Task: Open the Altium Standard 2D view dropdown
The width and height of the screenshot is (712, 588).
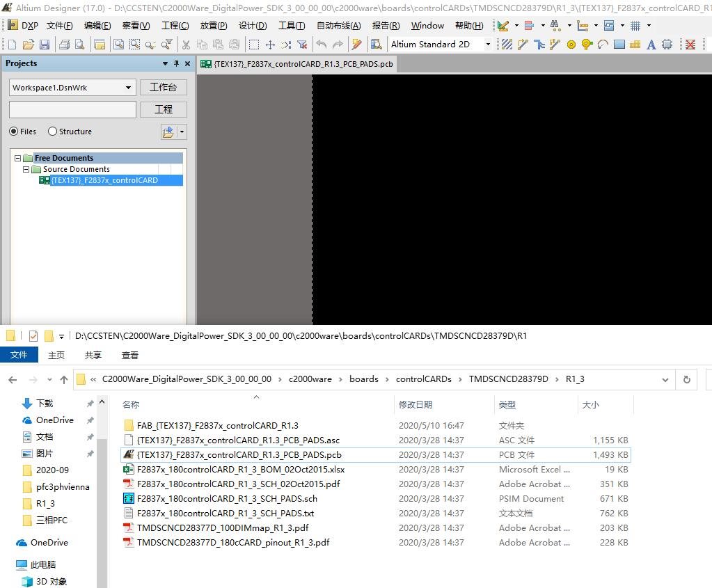Action: 488,44
